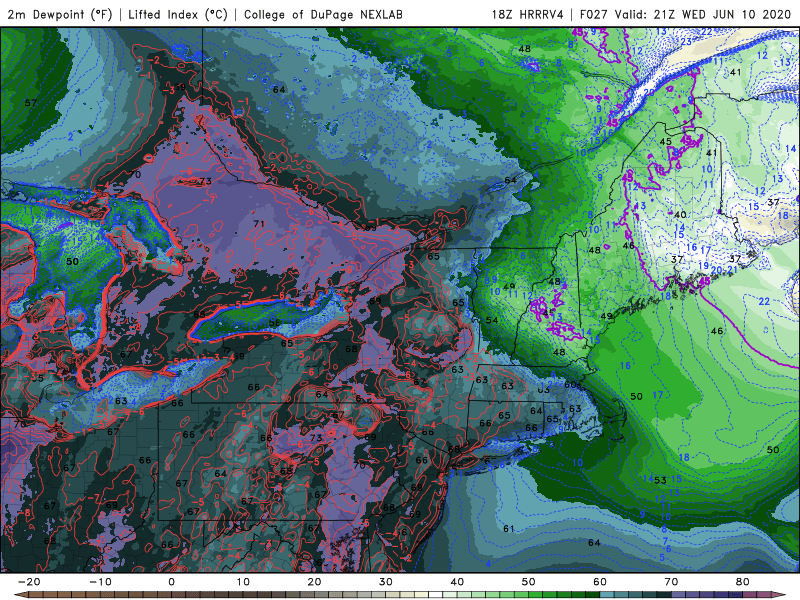Viewport: 800px width, 600px height.
Task: Click the black 35 value on the map
Action: (37, 378)
